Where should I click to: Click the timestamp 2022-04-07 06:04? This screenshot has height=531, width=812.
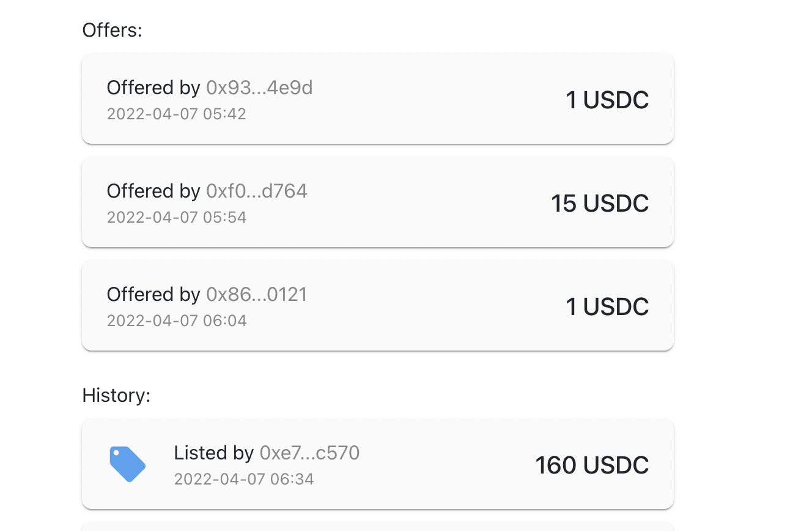(x=176, y=321)
